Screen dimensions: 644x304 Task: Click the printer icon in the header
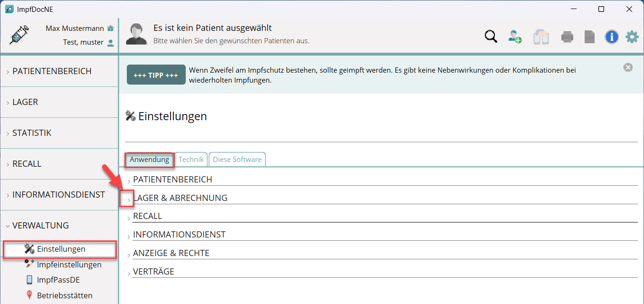point(567,37)
